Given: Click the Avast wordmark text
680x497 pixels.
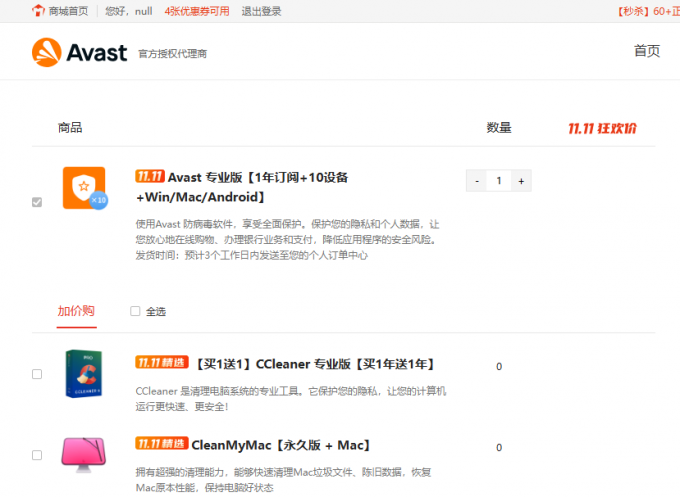Looking at the screenshot, I should coord(97,53).
